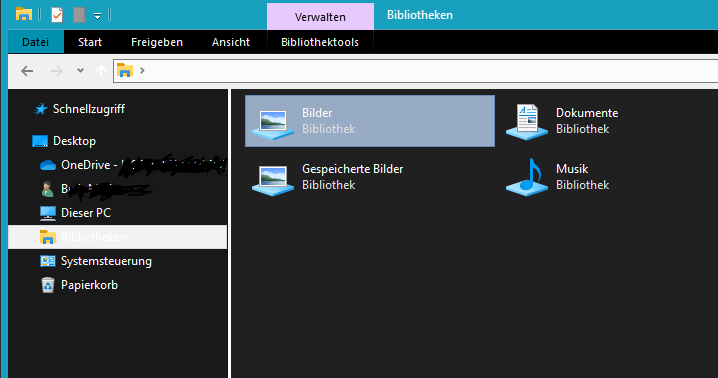718x378 pixels.
Task: Open the Verwalten contextual tab
Action: pos(320,17)
